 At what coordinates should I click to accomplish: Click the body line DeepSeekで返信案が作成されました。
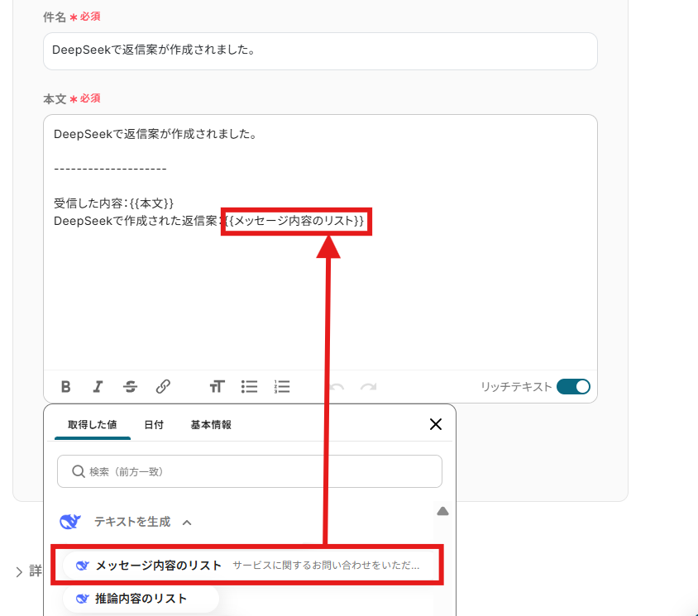coord(155,134)
